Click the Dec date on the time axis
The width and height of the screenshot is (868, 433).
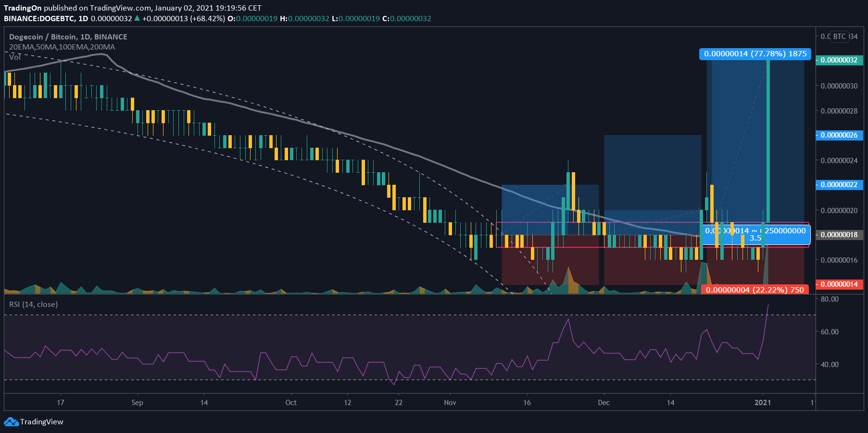pyautogui.click(x=604, y=403)
